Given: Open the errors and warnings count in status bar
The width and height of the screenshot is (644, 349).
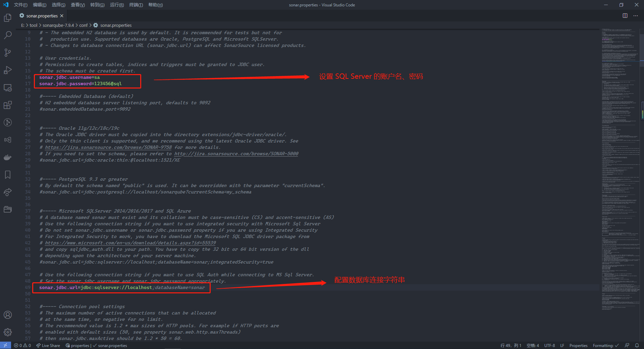Looking at the screenshot, I should [22, 345].
